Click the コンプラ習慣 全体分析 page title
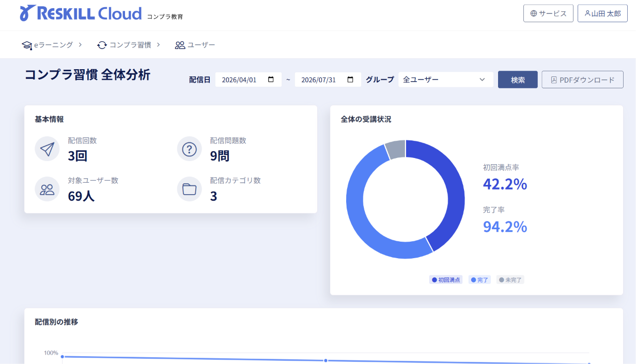 [87, 75]
